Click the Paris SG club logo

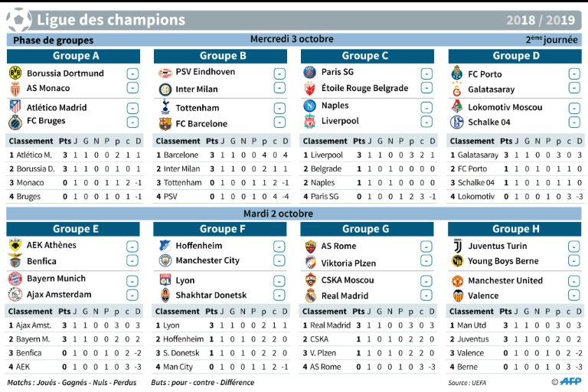(309, 73)
